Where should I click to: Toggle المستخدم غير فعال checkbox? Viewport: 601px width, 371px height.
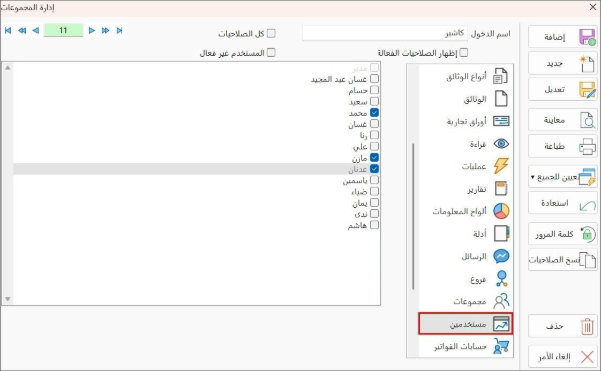(271, 52)
